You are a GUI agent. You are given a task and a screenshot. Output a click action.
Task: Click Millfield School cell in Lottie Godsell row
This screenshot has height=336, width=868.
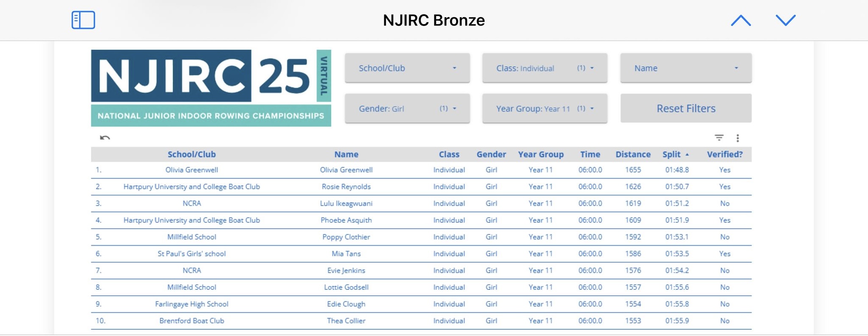pos(192,287)
